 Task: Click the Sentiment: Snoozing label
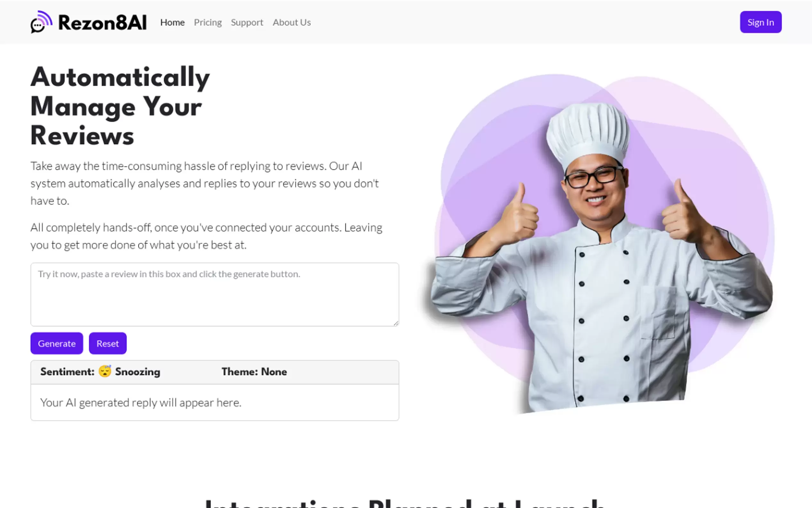point(100,372)
